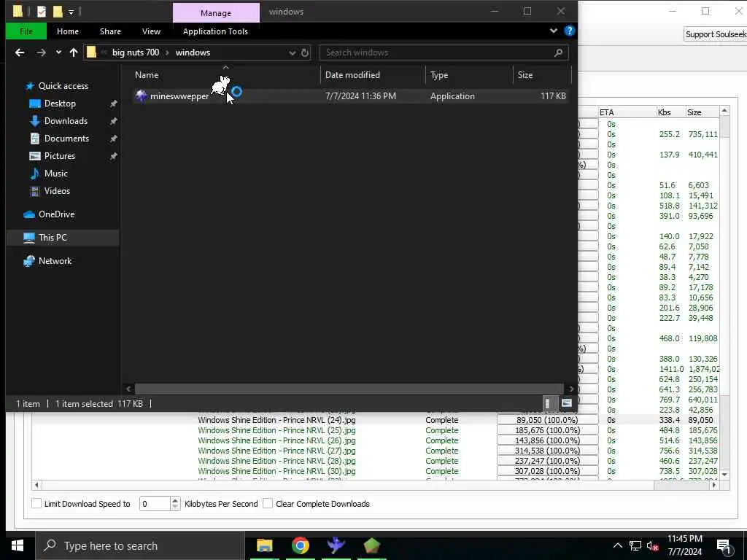This screenshot has width=747, height=560.
Task: Open the volume control tray icon
Action: pyautogui.click(x=652, y=545)
